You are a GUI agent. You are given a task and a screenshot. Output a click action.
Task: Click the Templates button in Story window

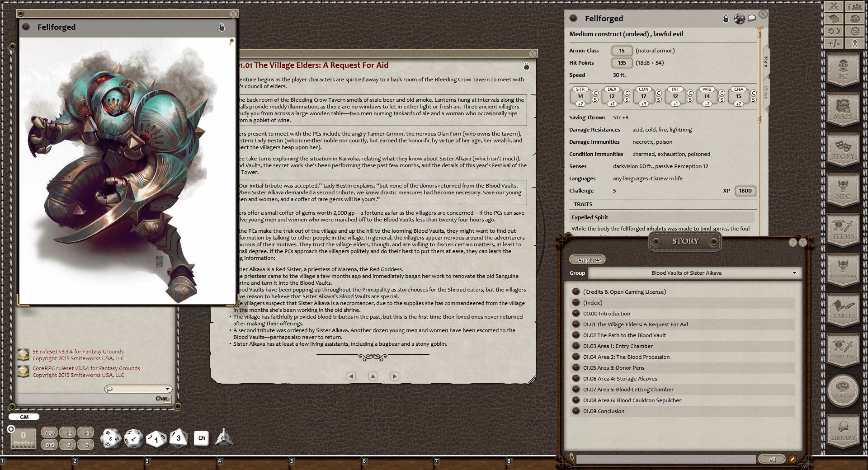588,259
